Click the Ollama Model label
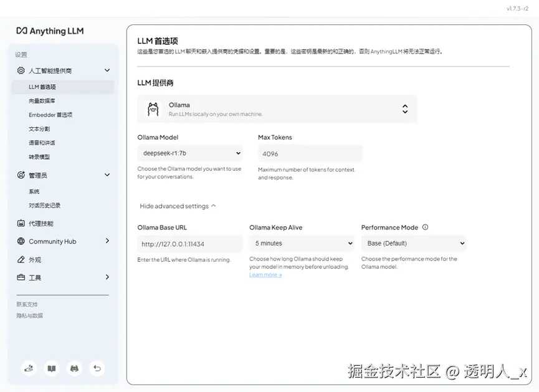Image resolution: width=539 pixels, height=392 pixels. point(158,137)
